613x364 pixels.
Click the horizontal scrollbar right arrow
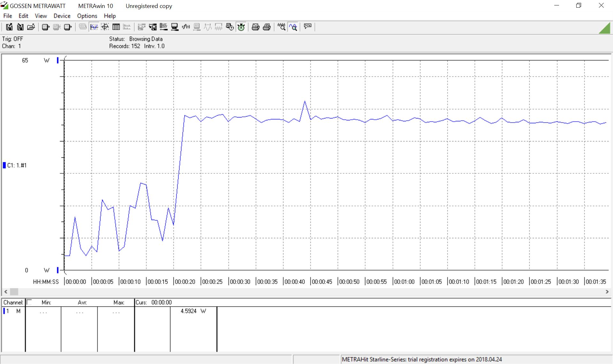click(607, 292)
